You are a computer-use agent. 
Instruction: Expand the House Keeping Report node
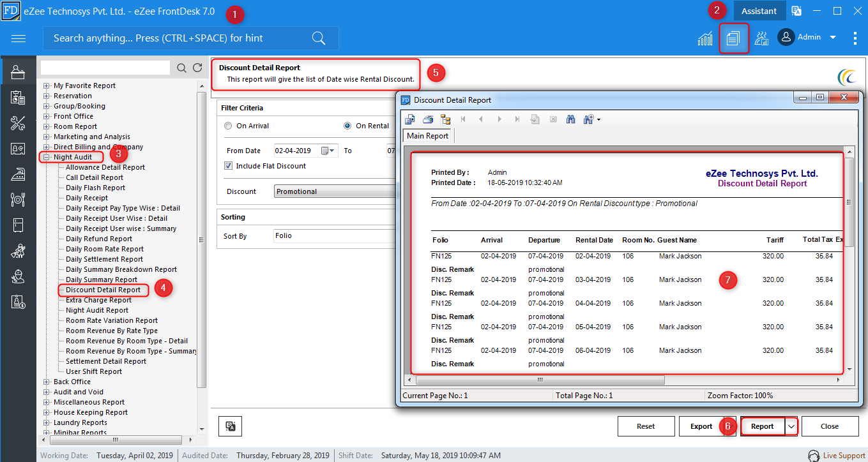[46, 412]
